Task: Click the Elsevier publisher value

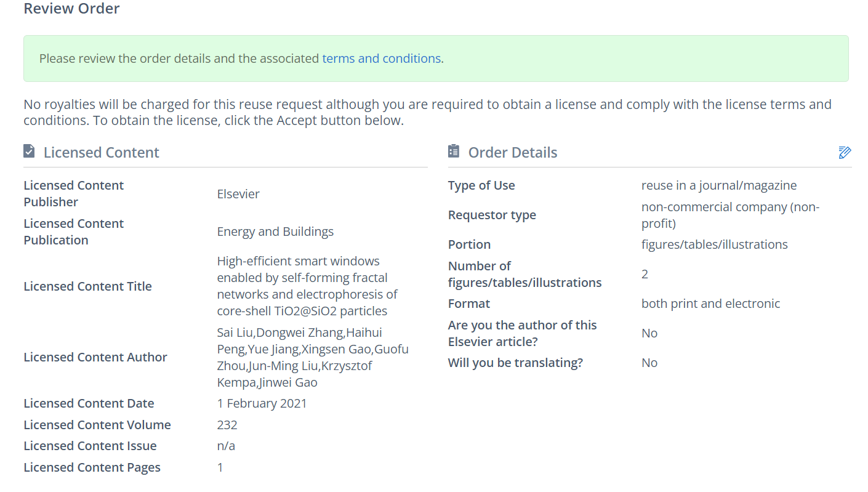Action: (x=238, y=194)
